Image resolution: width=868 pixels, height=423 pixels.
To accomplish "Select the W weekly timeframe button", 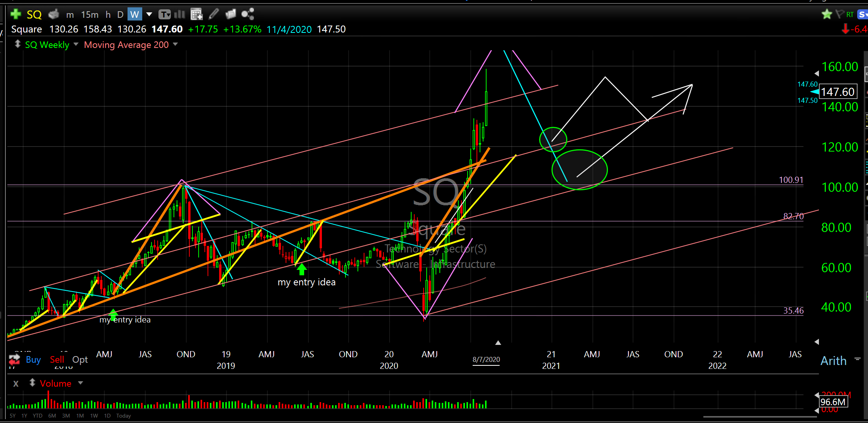I will point(134,15).
